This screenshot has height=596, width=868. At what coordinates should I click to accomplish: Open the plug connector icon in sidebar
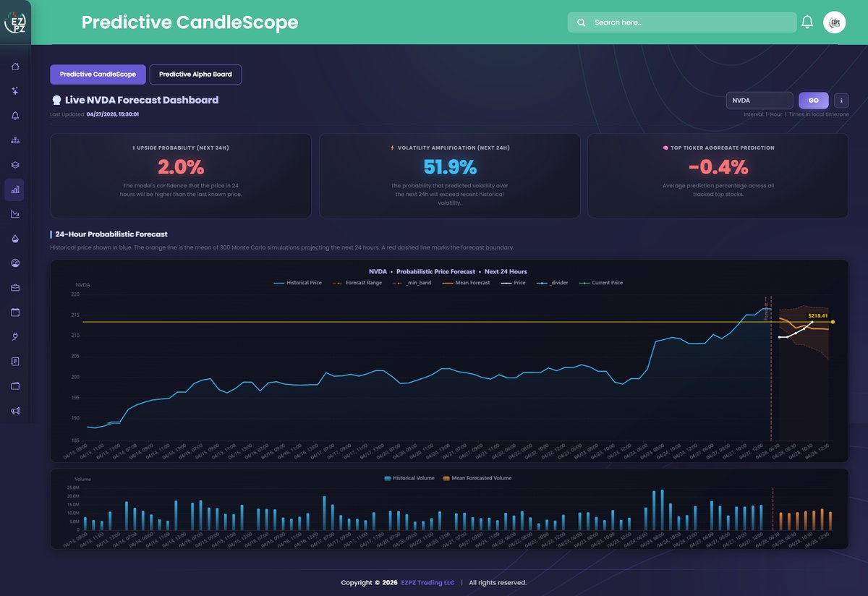[15, 337]
